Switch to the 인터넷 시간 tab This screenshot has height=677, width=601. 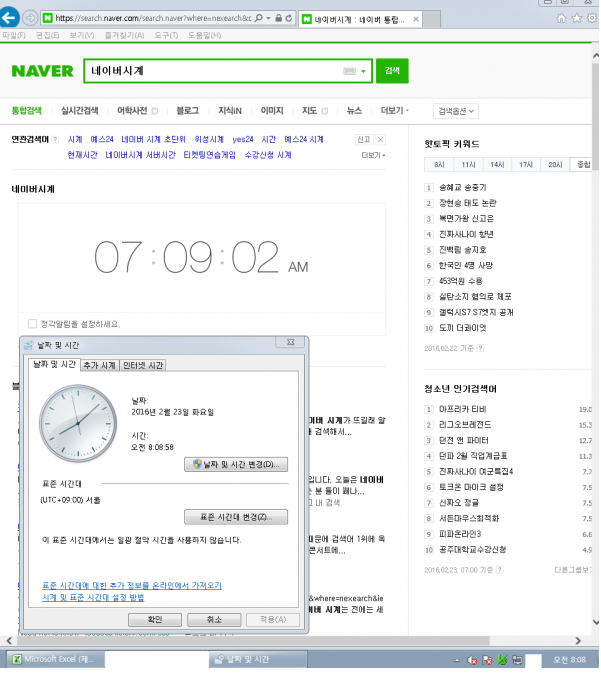tap(143, 365)
